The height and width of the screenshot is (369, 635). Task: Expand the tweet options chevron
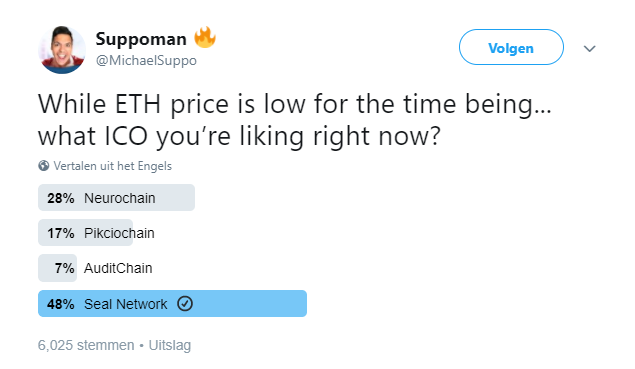pos(590,49)
